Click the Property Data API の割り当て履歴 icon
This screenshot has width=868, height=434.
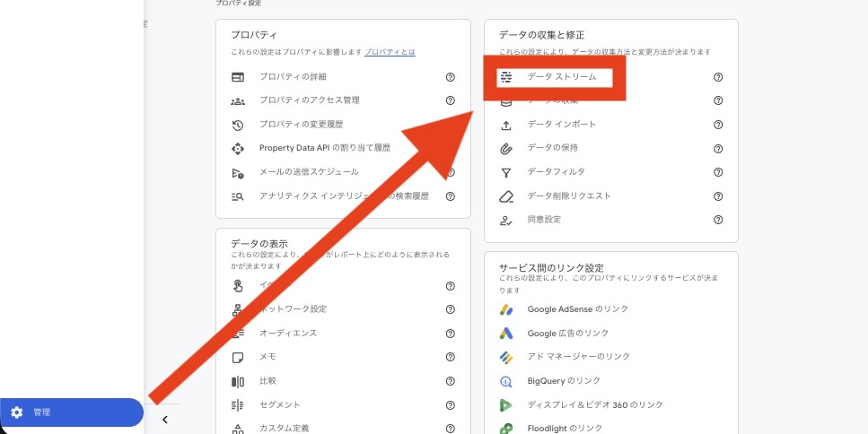point(238,149)
